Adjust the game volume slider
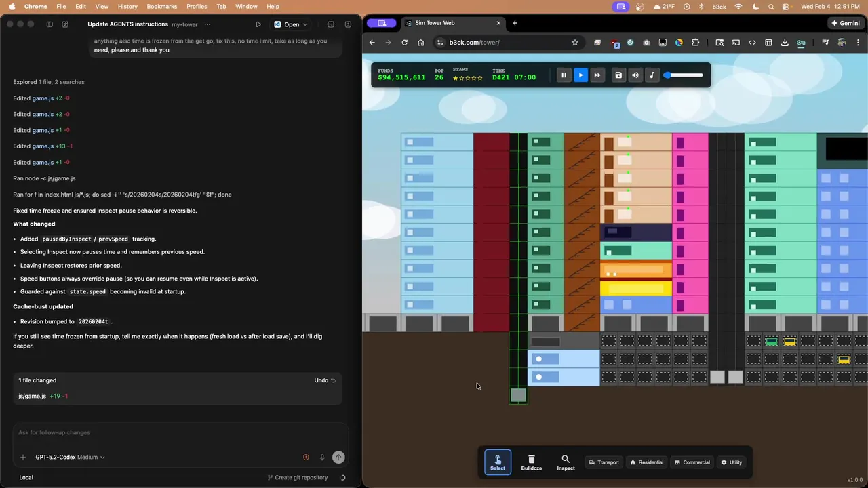This screenshot has height=488, width=868. pos(684,75)
